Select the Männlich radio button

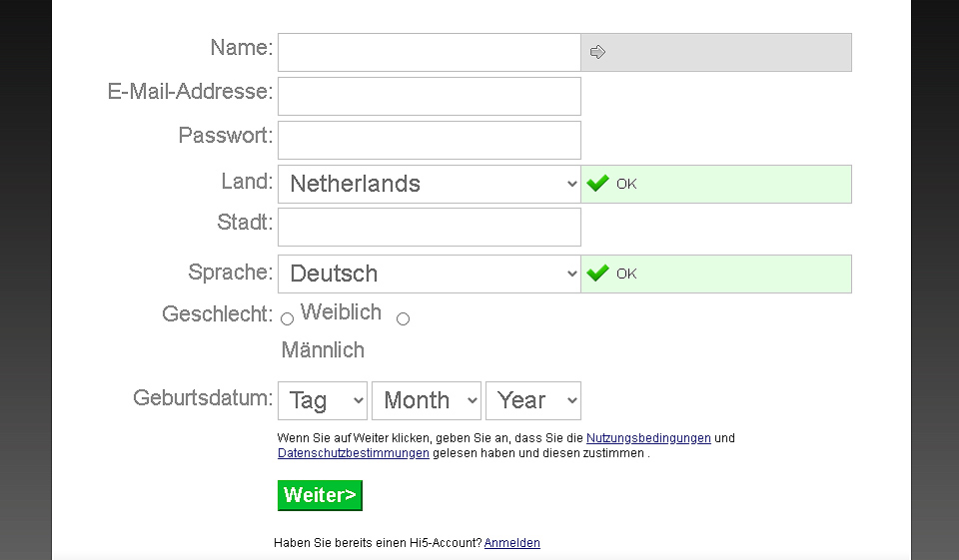click(403, 319)
